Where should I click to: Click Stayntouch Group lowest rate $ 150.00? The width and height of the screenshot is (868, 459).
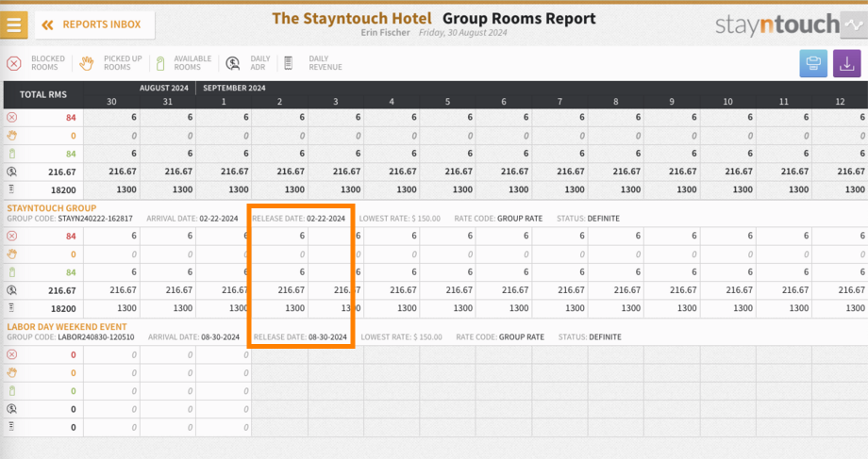coord(400,219)
